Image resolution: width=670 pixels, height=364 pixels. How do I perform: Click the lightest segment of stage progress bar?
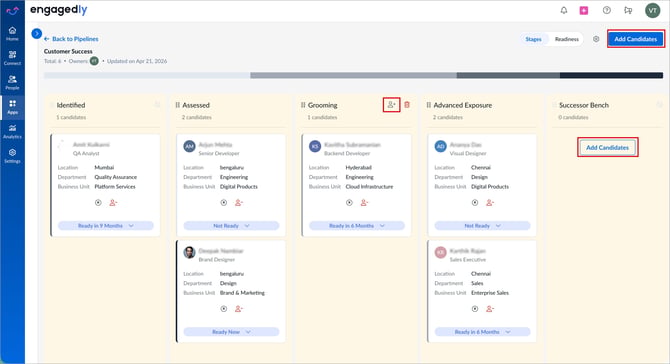click(x=147, y=75)
